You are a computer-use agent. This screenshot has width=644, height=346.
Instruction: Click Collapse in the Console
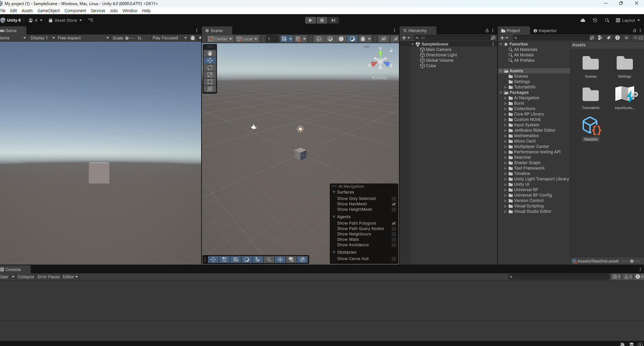pos(26,277)
